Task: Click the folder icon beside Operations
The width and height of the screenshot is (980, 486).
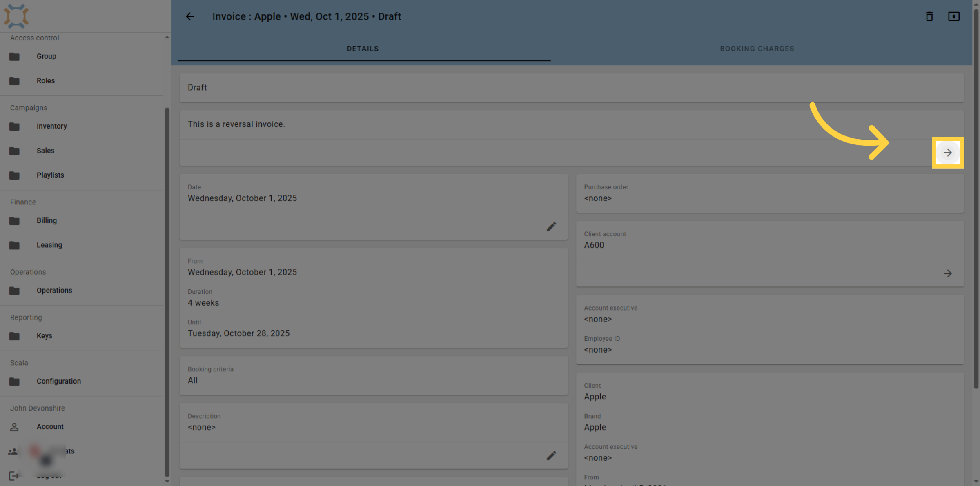Action: [14, 291]
